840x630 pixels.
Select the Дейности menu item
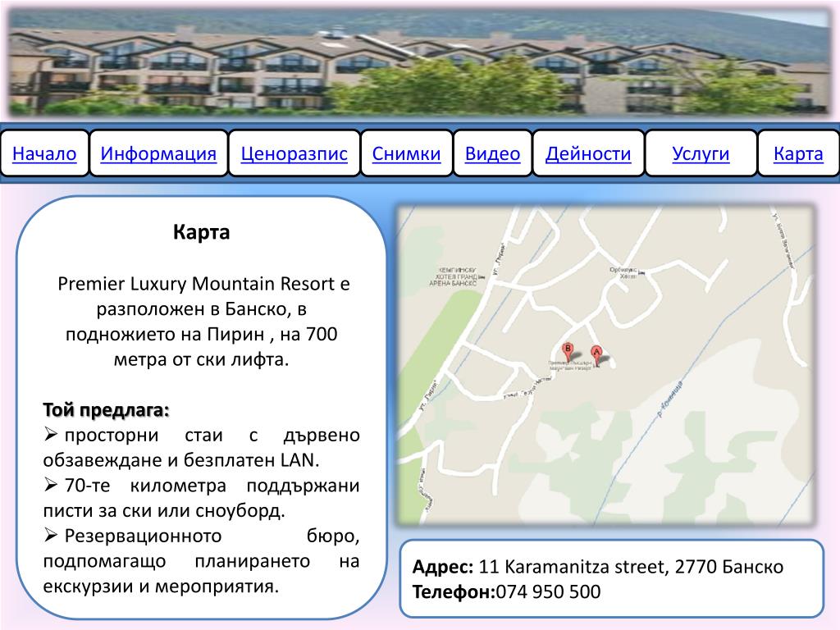588,153
